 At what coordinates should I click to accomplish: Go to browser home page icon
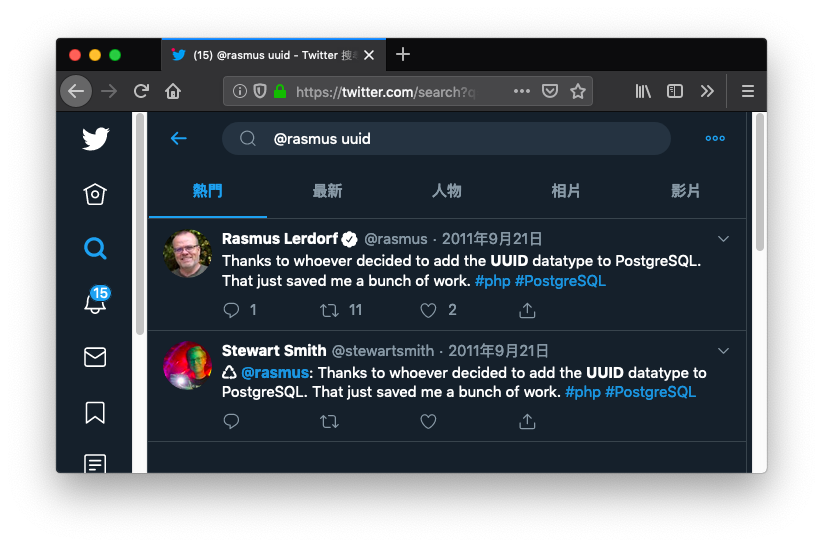(173, 91)
